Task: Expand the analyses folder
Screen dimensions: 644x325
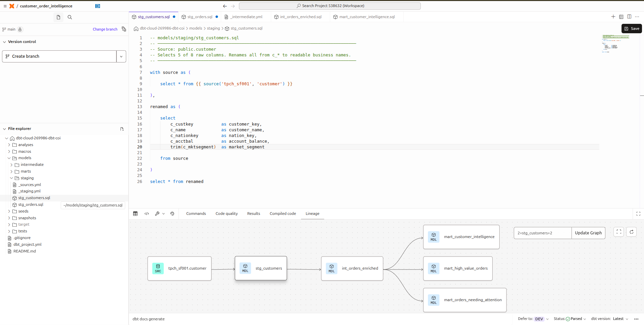Action: [9, 145]
